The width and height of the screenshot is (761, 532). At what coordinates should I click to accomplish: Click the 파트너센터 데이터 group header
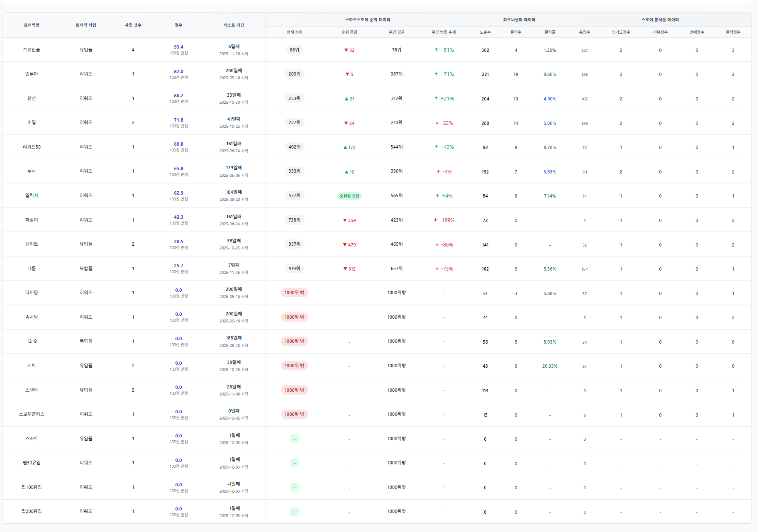pyautogui.click(x=519, y=20)
